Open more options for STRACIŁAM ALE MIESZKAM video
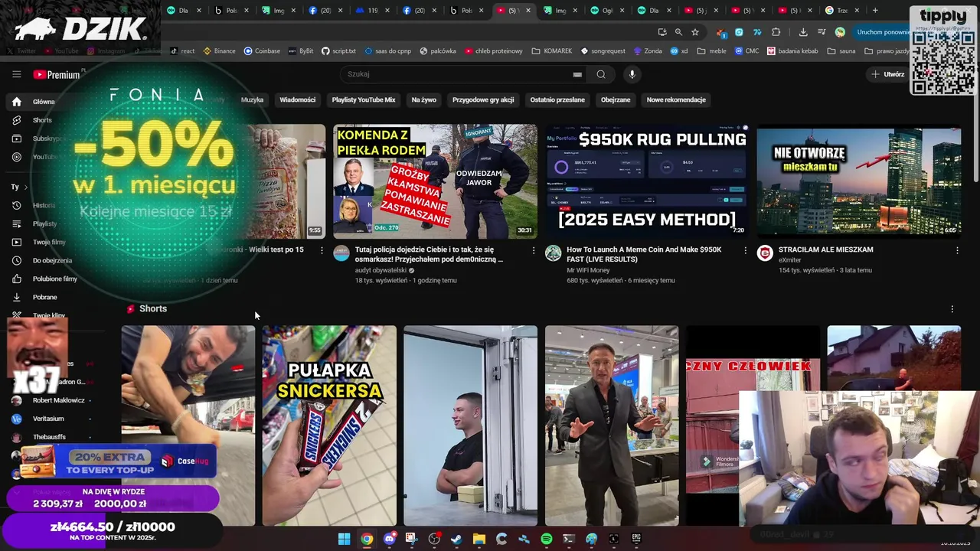Image resolution: width=980 pixels, height=551 pixels. click(957, 250)
